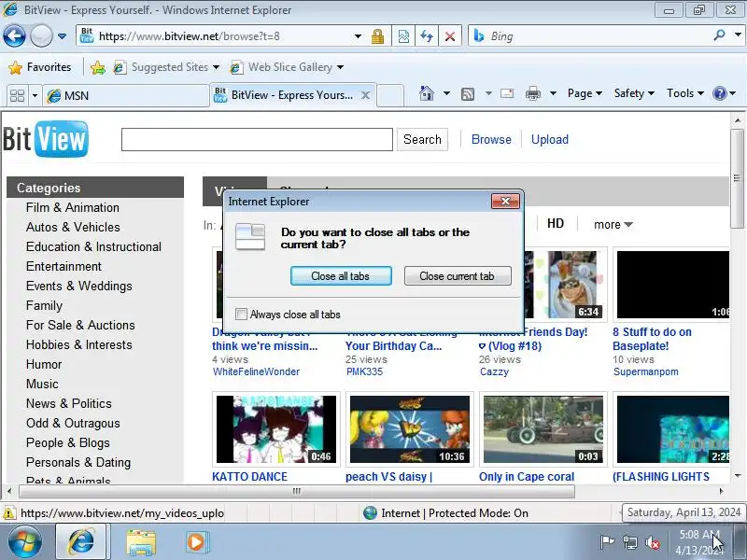Screen dimensions: 747x560
Task: Open the Tools menu
Action: point(685,93)
